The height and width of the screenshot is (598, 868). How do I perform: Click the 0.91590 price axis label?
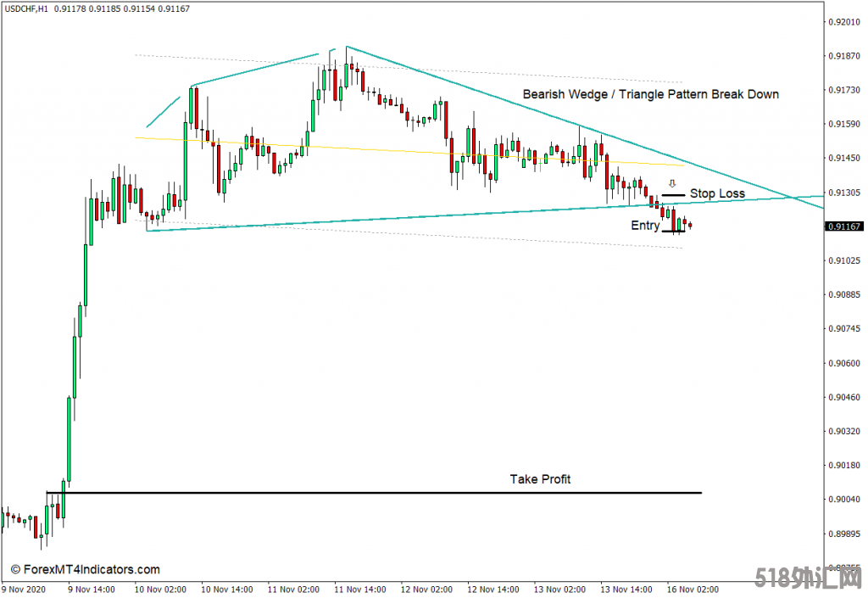[844, 124]
